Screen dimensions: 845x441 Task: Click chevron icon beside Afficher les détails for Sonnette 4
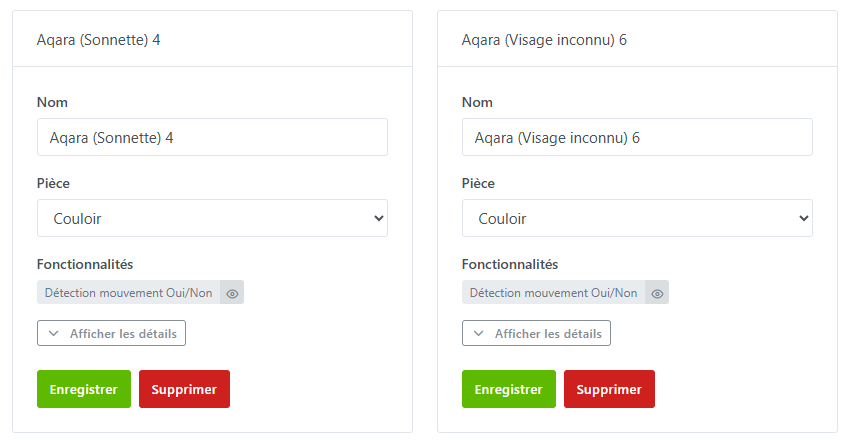coord(54,334)
